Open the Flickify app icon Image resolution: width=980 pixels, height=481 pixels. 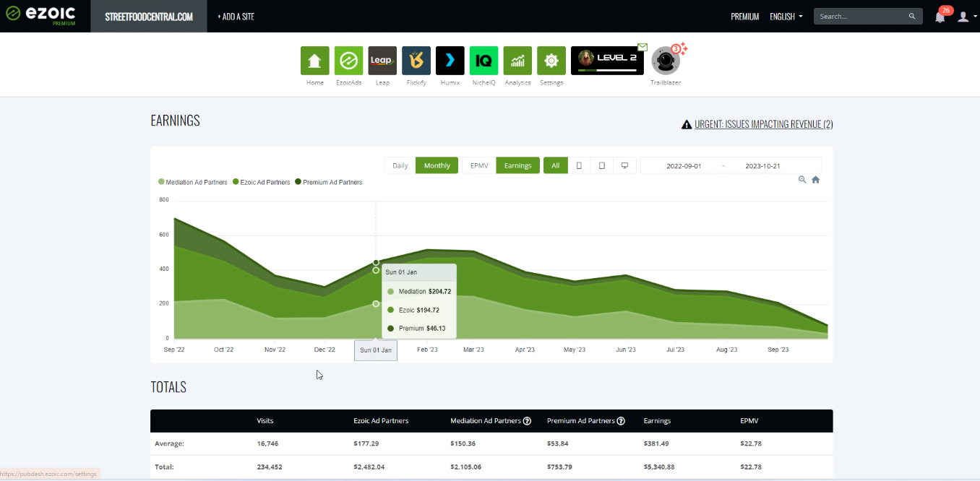coord(416,61)
